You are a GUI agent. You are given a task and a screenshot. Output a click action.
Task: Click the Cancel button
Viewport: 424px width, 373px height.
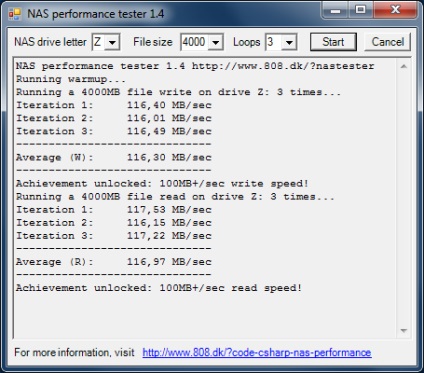coord(388,42)
